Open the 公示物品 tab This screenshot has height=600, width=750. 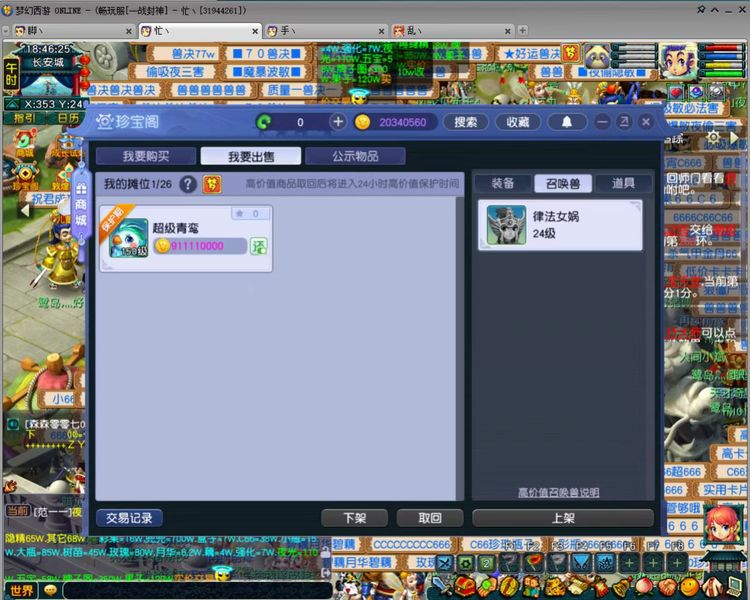pyautogui.click(x=355, y=156)
